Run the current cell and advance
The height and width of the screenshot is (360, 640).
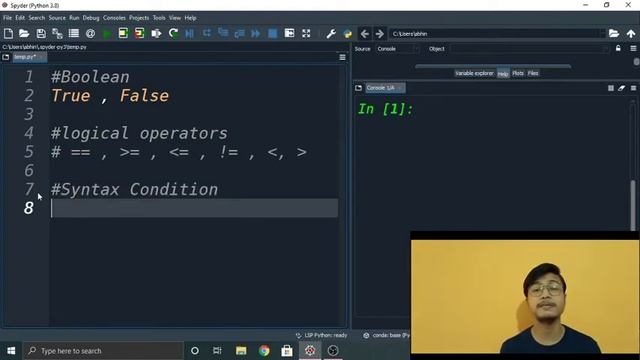[140, 33]
